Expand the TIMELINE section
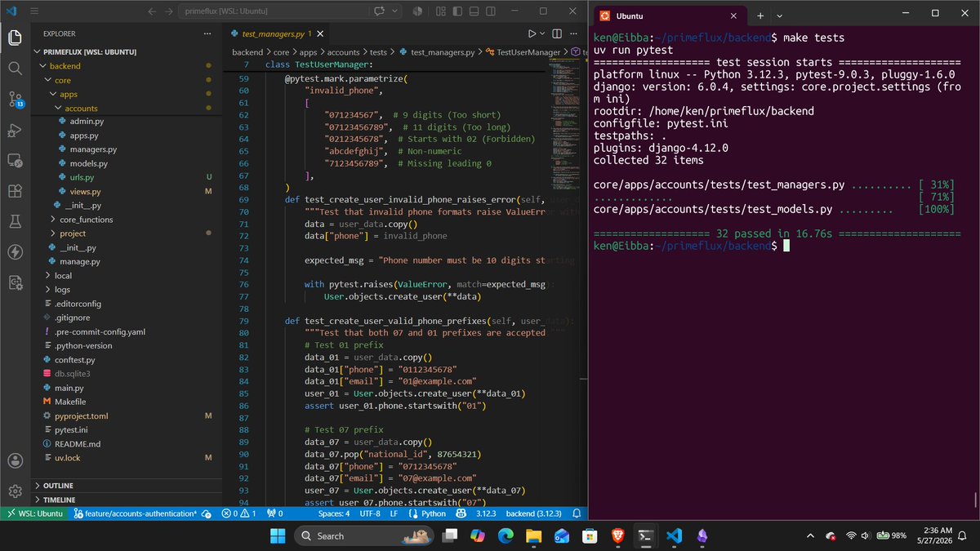The height and width of the screenshot is (551, 980). (x=127, y=499)
